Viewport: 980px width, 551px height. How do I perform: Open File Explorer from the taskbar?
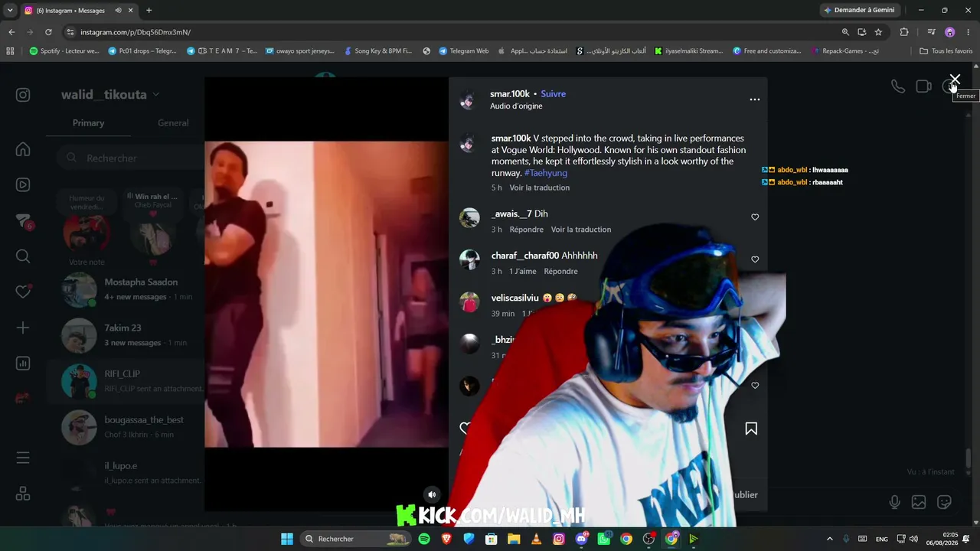(514, 539)
